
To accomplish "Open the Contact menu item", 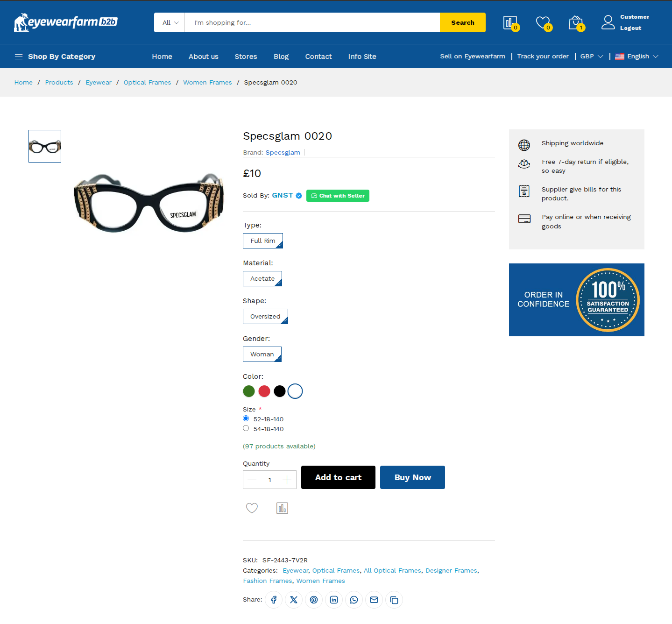I will click(x=318, y=57).
